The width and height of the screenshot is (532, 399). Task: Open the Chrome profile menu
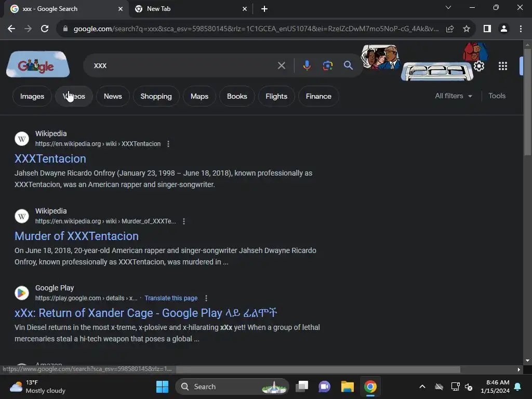(504, 29)
